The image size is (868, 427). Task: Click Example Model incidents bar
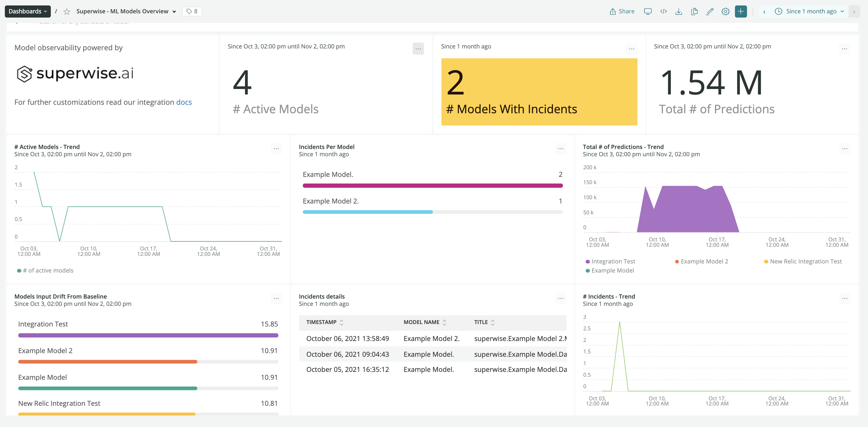click(x=432, y=186)
